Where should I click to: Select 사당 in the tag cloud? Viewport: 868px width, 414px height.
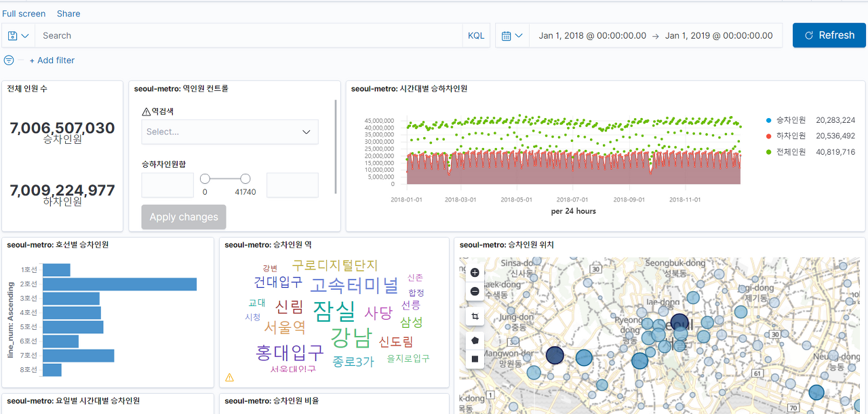click(378, 313)
